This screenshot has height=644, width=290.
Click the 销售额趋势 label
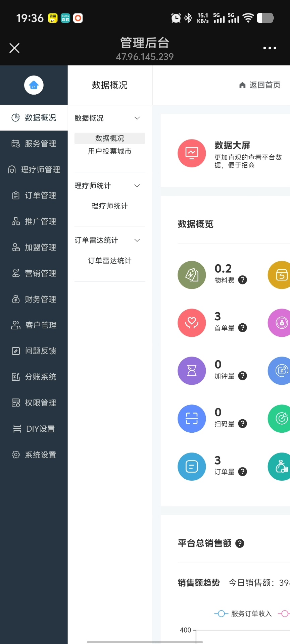pyautogui.click(x=199, y=583)
